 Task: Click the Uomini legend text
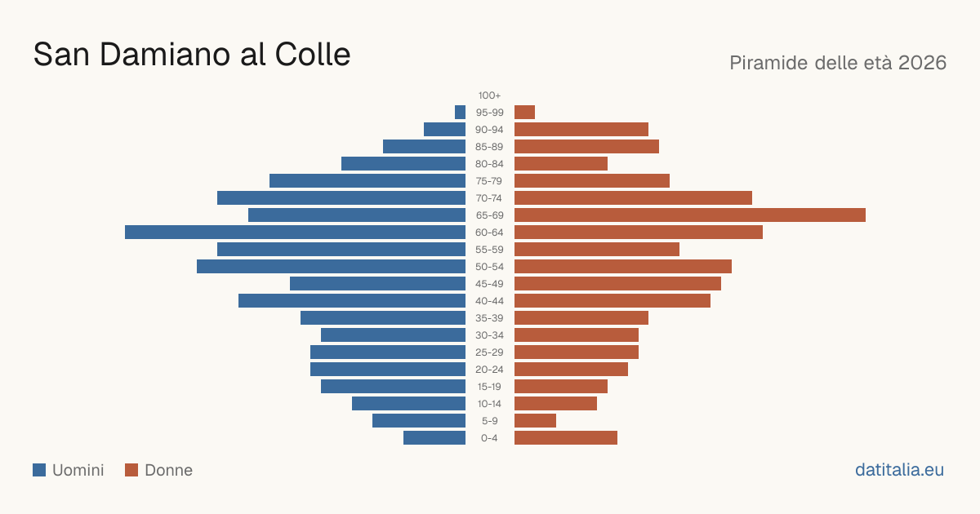pyautogui.click(x=78, y=470)
